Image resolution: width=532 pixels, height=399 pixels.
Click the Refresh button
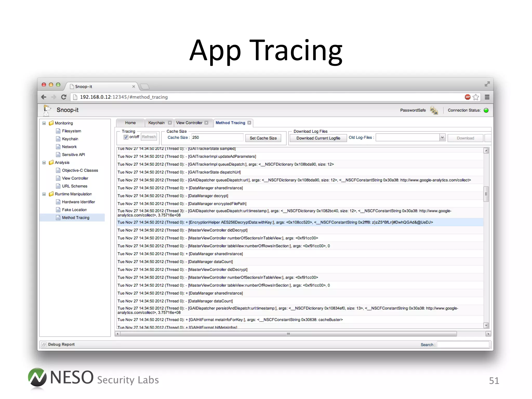tap(149, 137)
